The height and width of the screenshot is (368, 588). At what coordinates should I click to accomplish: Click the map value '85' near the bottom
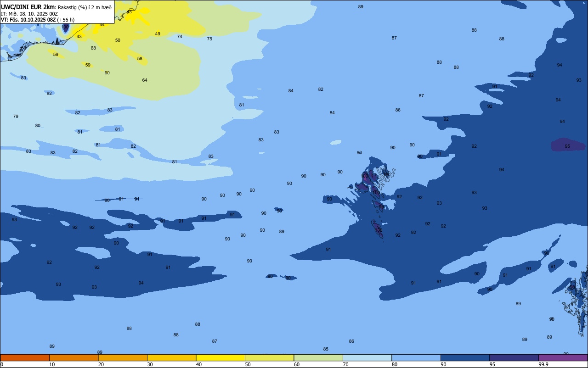point(326,349)
